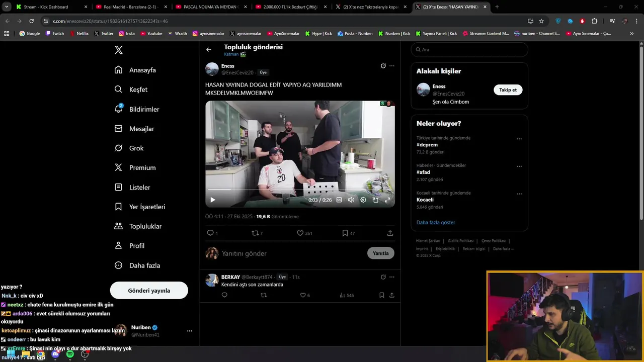Viewport: 644px width, 362px height.
Task: Reply to BERKAY's comment
Action: coord(224,295)
